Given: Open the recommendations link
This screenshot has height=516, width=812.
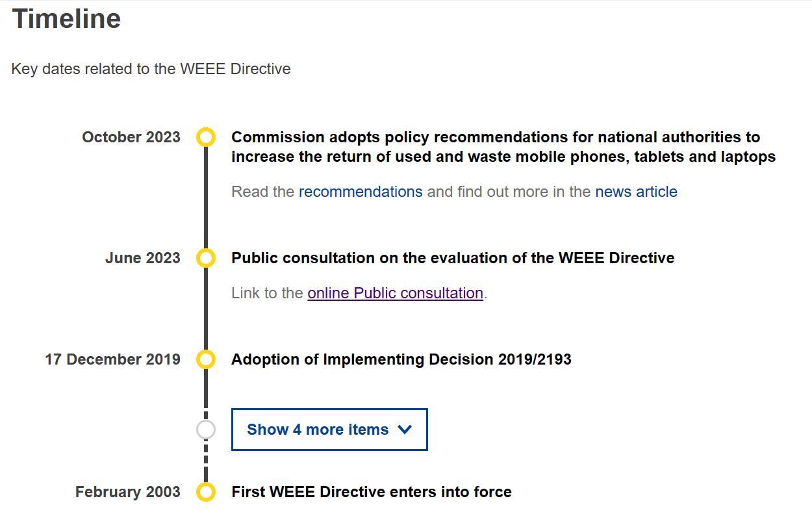Looking at the screenshot, I should pos(361,192).
